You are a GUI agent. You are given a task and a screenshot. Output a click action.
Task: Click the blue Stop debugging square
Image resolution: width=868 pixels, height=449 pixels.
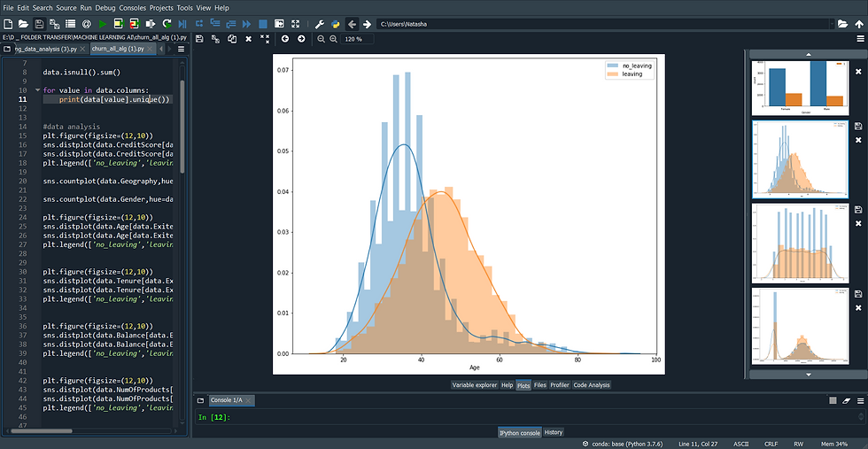[x=263, y=24]
